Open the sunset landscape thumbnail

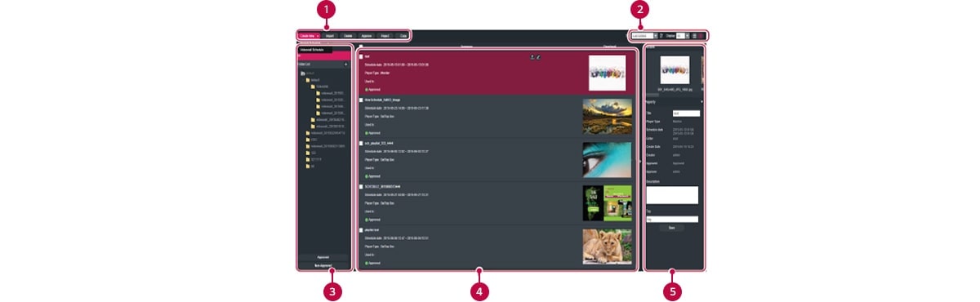point(607,117)
